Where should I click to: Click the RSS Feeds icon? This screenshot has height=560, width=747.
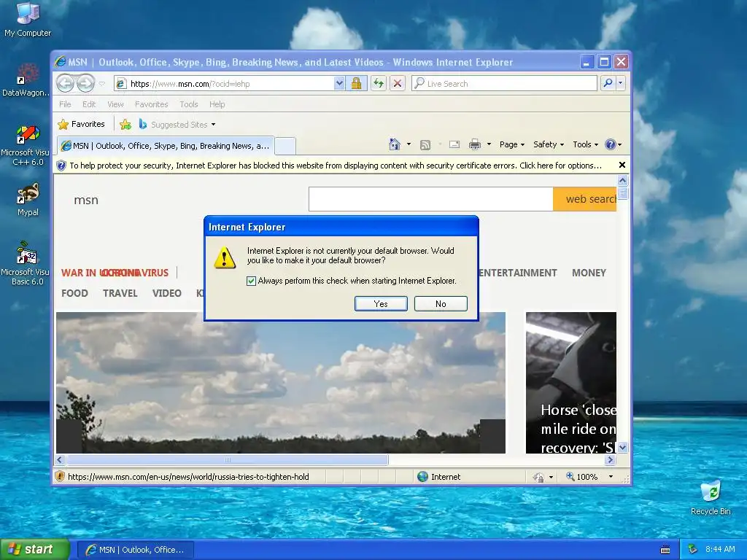pos(425,145)
